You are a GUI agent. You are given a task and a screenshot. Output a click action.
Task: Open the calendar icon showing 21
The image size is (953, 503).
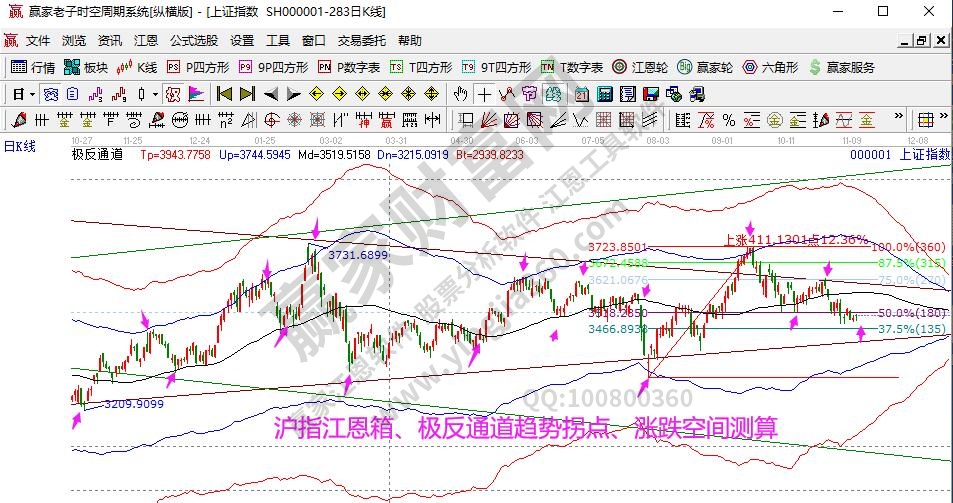(581, 94)
